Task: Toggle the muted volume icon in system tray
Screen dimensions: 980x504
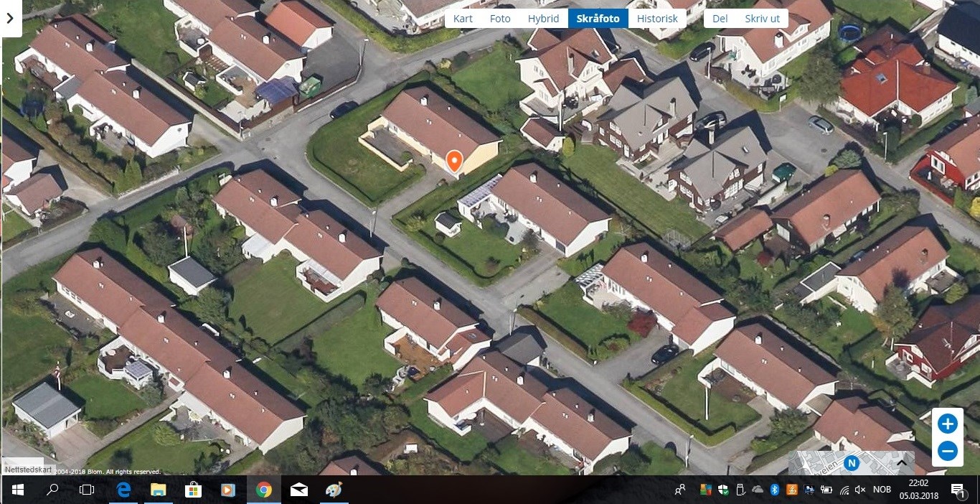Action: (x=860, y=490)
